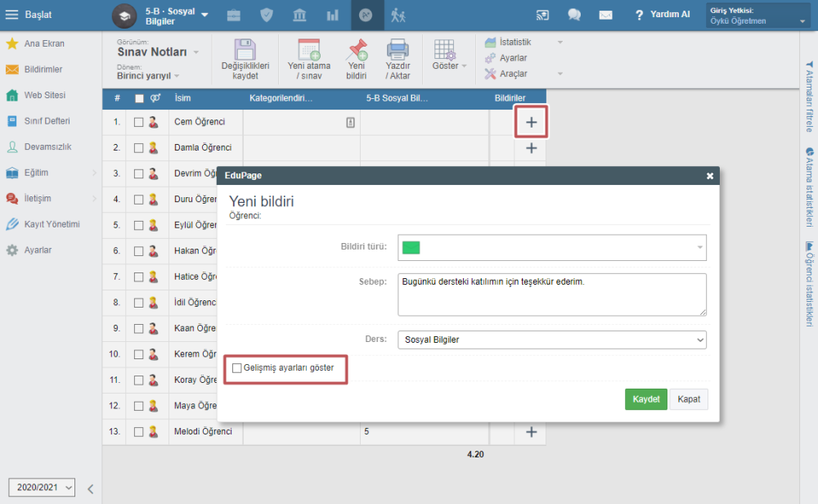Viewport: 818px width, 504px height.
Task: Click into the Sebep text area
Action: coord(552,295)
